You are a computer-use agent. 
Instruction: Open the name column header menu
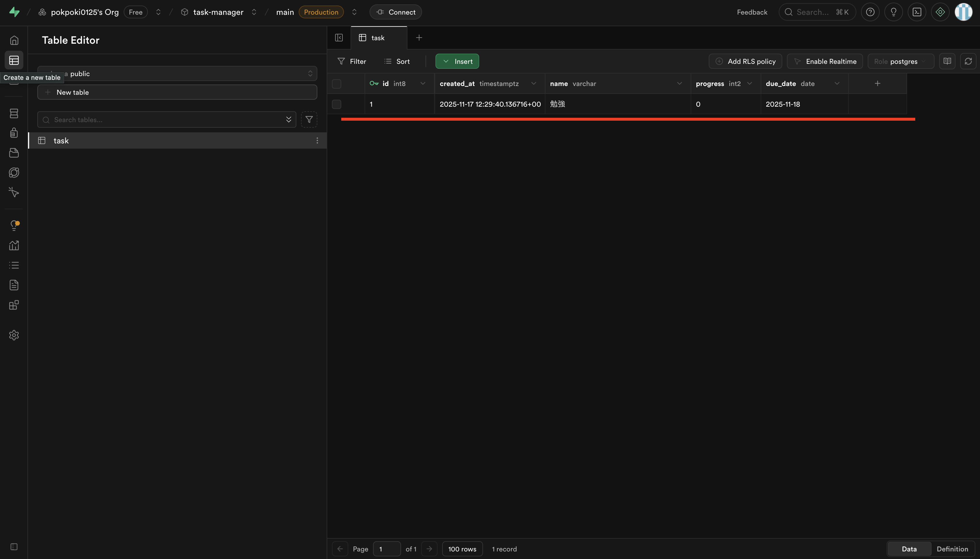click(x=679, y=84)
